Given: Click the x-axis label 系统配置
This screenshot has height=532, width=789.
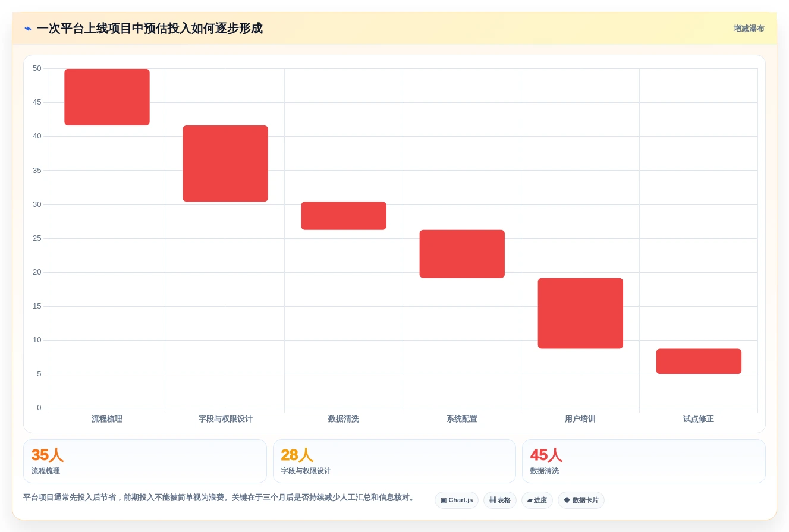Looking at the screenshot, I should tap(462, 419).
